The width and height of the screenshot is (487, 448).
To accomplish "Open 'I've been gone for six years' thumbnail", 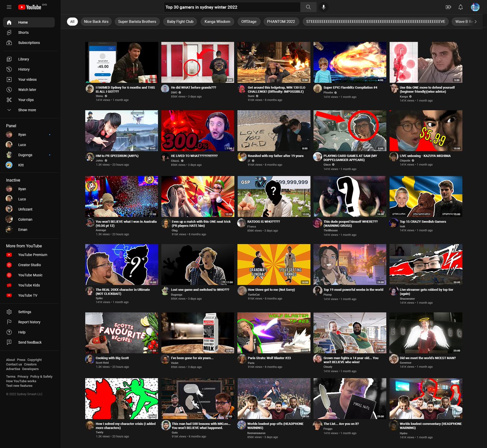I will click(x=198, y=333).
